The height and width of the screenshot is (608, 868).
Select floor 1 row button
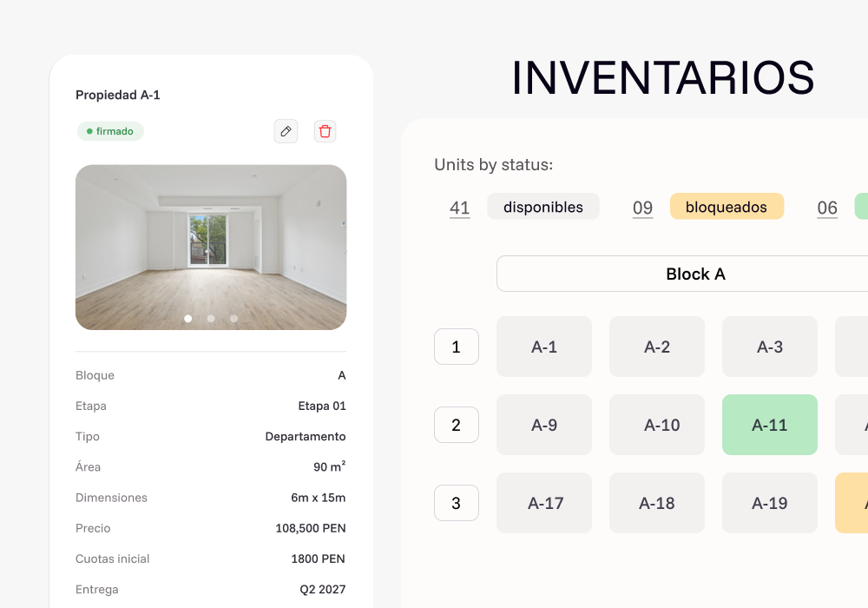[x=457, y=347]
